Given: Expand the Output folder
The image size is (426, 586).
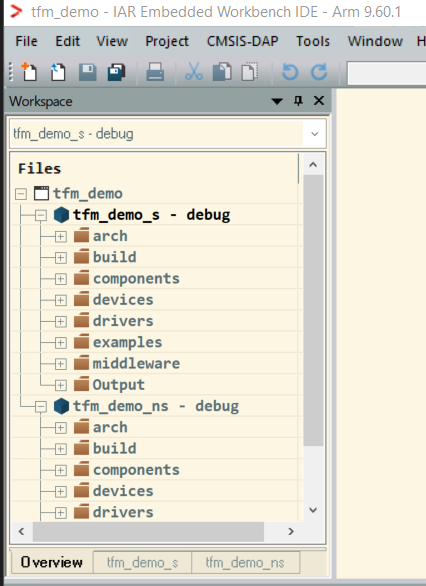Looking at the screenshot, I should tap(61, 385).
